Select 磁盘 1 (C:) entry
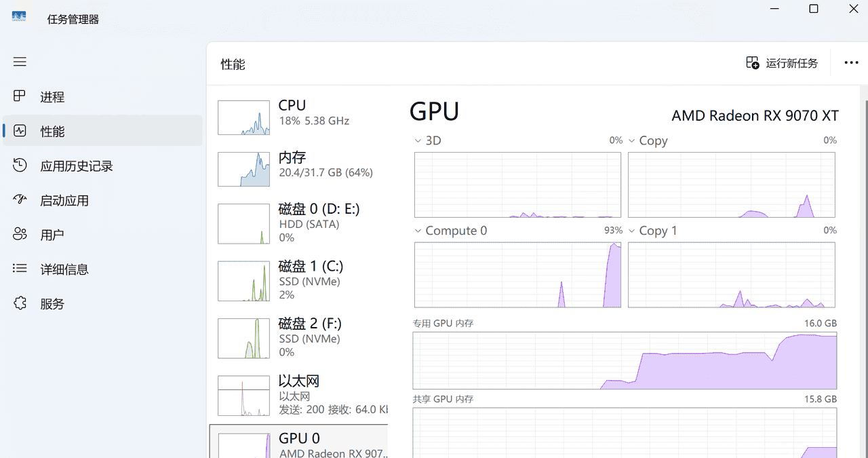The width and height of the screenshot is (868, 458). [x=298, y=280]
